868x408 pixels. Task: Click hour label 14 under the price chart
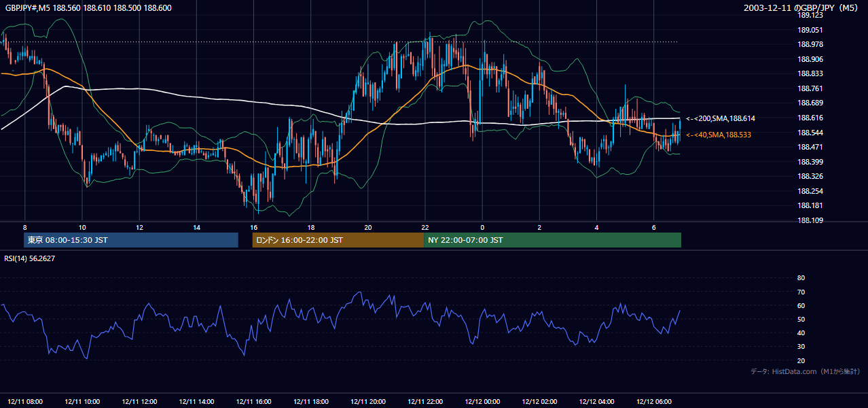196,227
